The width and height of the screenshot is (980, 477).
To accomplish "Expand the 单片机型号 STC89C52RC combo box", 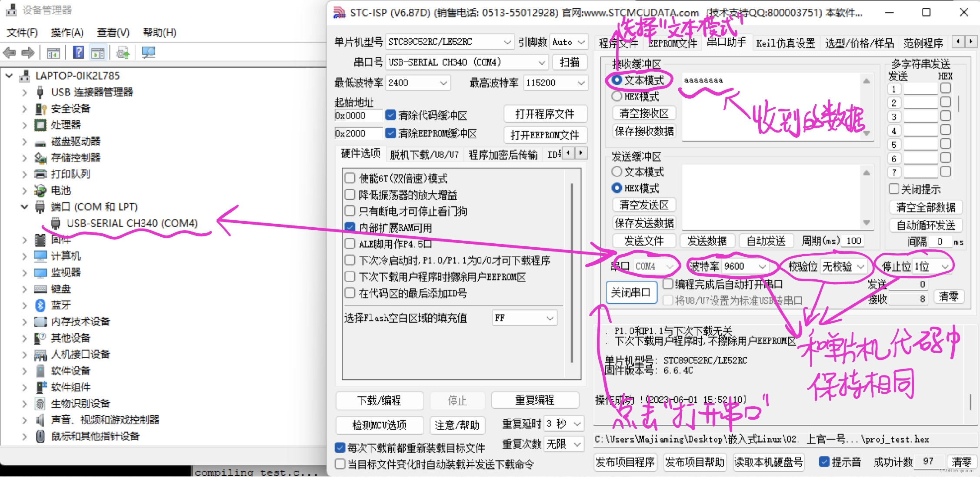I will [x=507, y=42].
